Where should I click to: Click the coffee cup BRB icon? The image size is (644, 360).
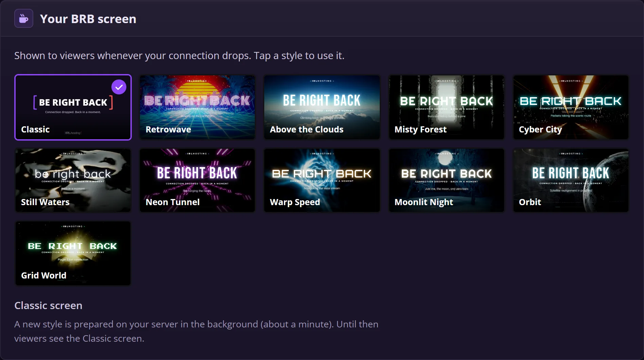pyautogui.click(x=23, y=18)
